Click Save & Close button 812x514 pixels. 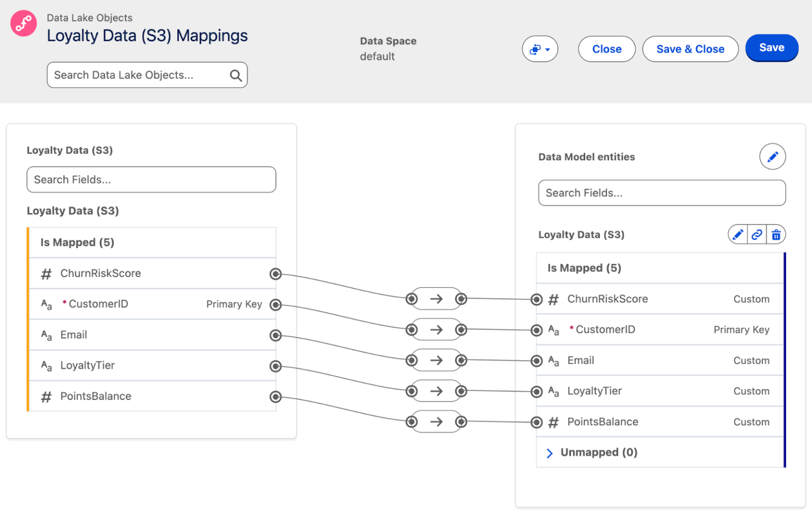(x=690, y=49)
